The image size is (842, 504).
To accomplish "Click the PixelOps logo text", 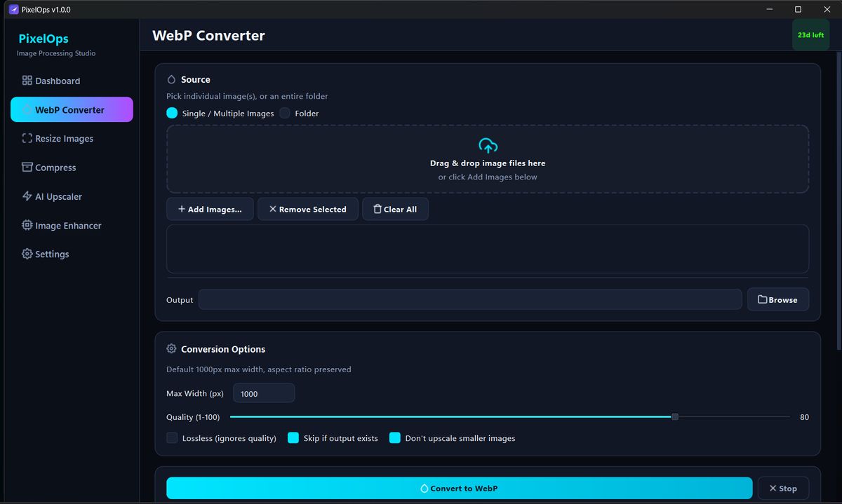I will tap(44, 39).
